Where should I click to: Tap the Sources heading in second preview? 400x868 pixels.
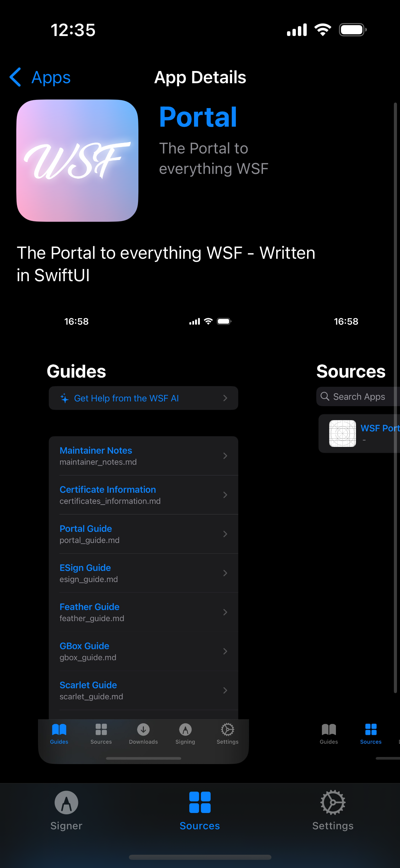click(x=351, y=371)
